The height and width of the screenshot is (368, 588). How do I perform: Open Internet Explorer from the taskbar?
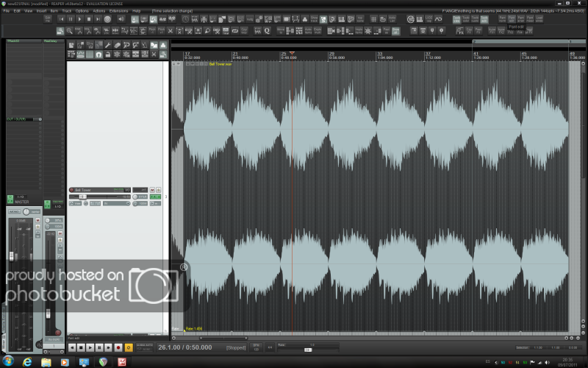(27, 362)
